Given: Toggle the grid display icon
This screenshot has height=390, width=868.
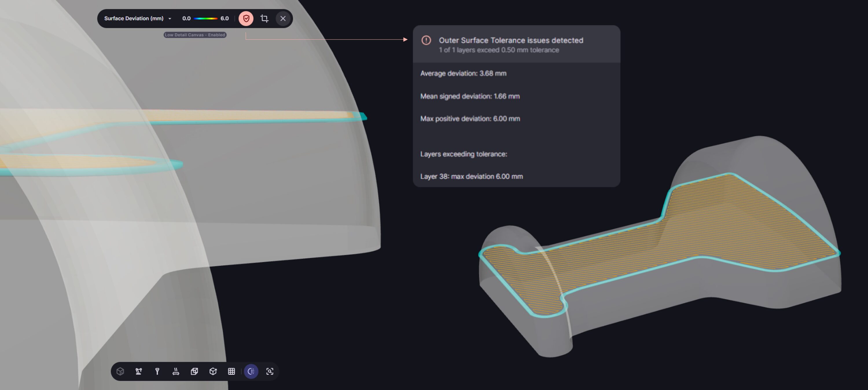Looking at the screenshot, I should pos(231,371).
